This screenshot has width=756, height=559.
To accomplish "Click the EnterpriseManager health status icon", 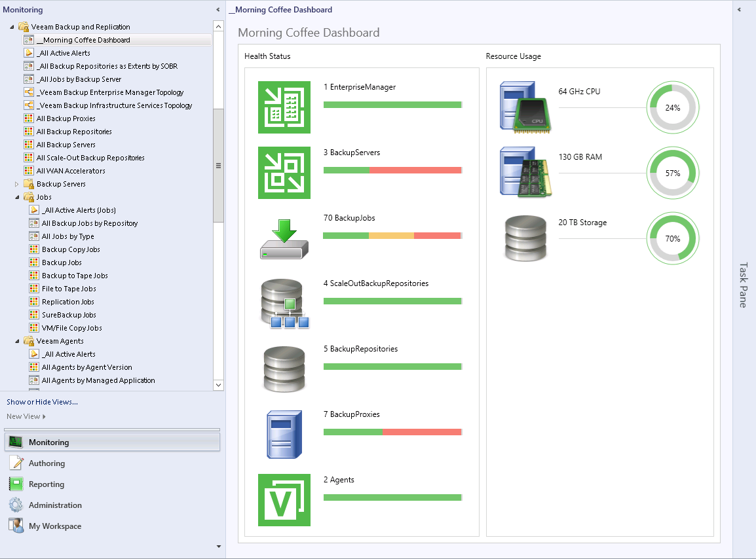I will click(284, 107).
